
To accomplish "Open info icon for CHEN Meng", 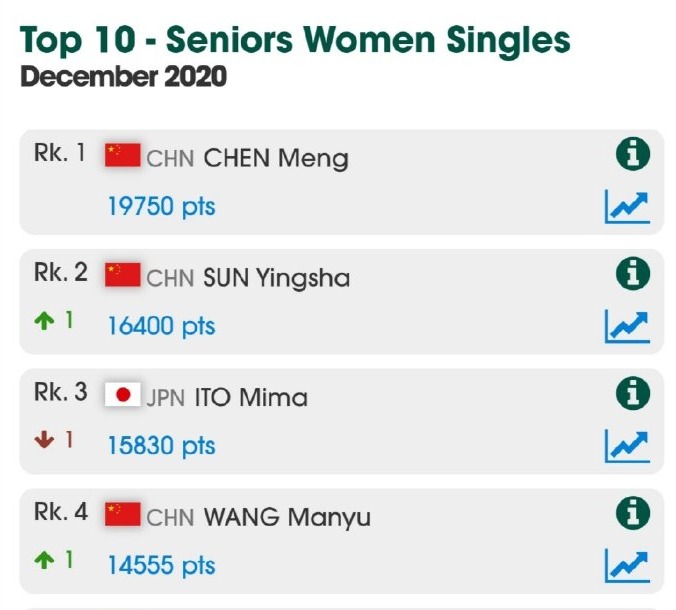I will coord(632,154).
